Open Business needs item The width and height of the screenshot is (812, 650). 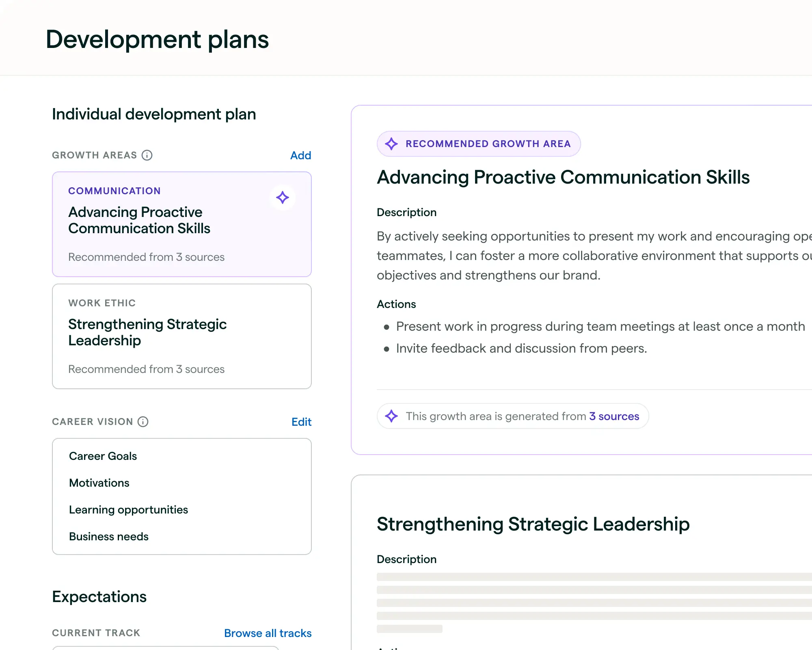coord(109,536)
